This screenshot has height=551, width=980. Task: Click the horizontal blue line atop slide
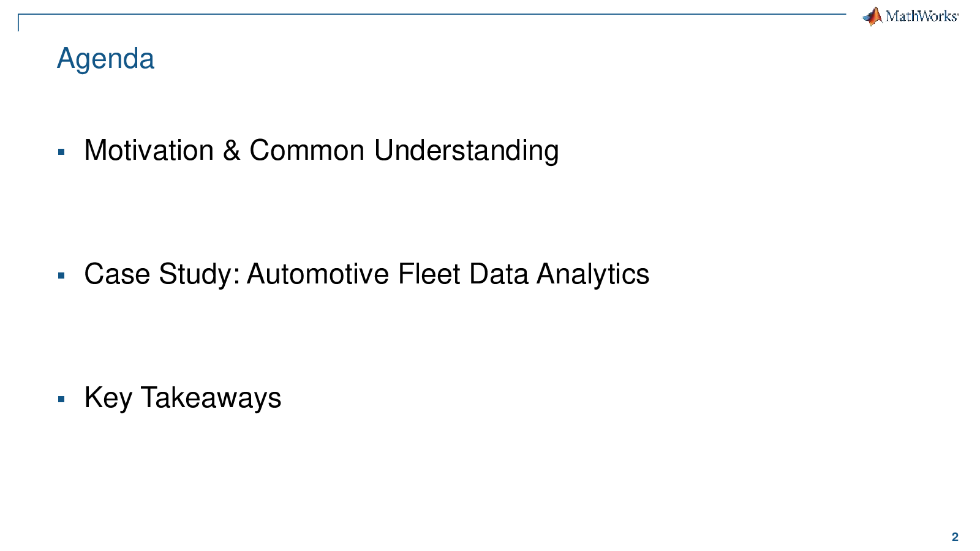tap(432, 14)
